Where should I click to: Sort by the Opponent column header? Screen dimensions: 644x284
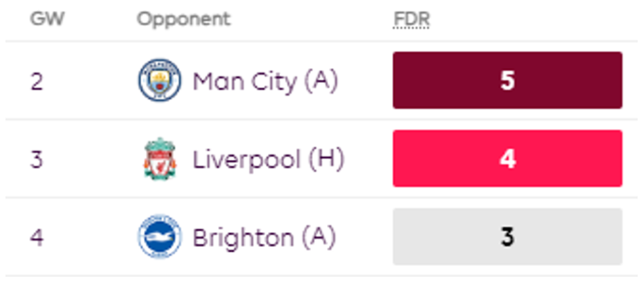(x=184, y=19)
